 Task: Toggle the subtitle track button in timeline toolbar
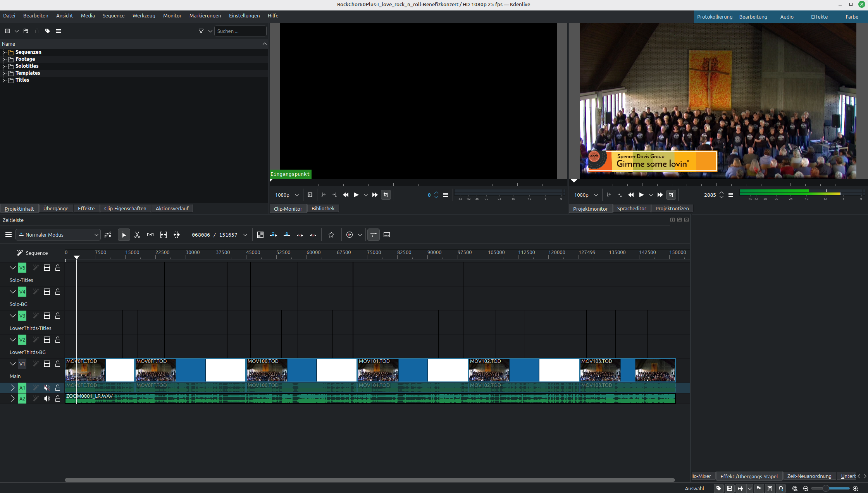pos(387,235)
